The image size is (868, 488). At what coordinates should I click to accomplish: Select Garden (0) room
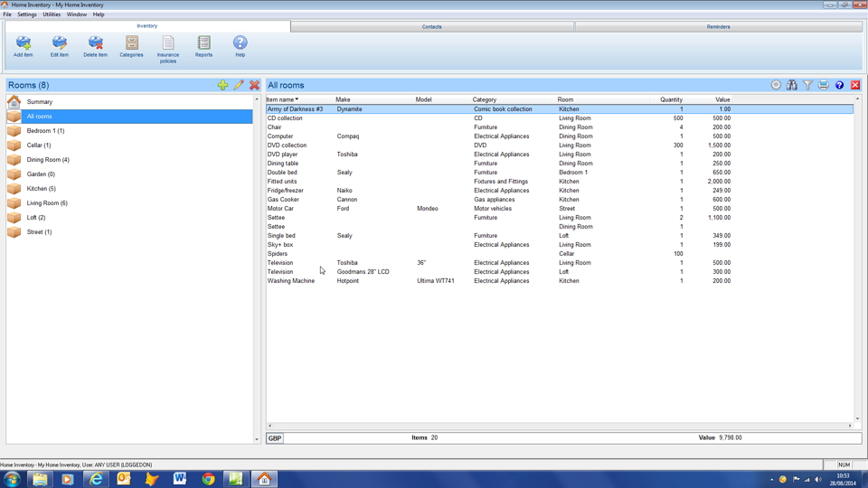[129, 174]
